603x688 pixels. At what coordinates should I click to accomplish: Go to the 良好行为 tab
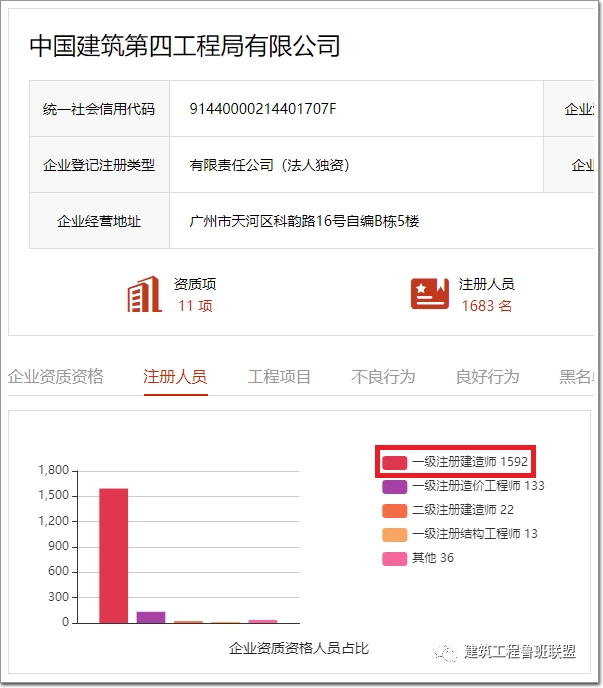(x=487, y=376)
